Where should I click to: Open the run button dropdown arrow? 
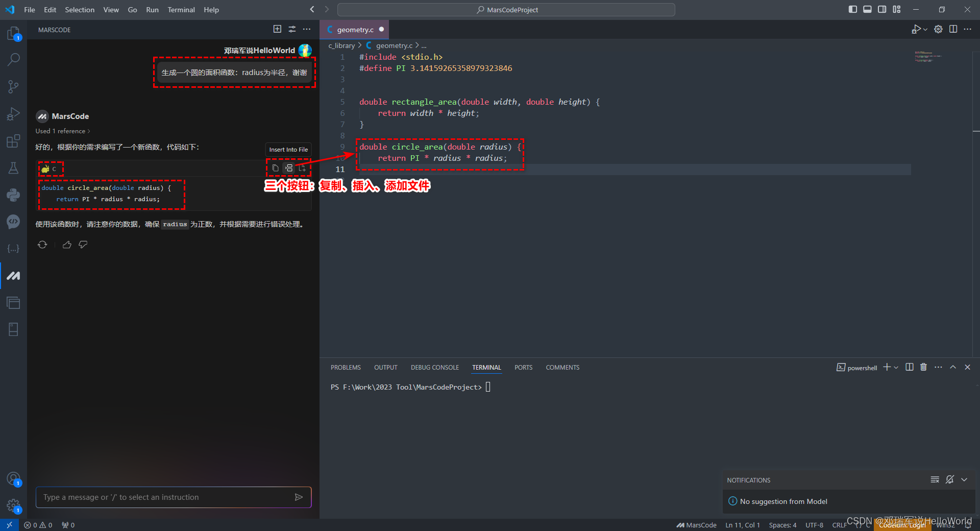point(925,30)
